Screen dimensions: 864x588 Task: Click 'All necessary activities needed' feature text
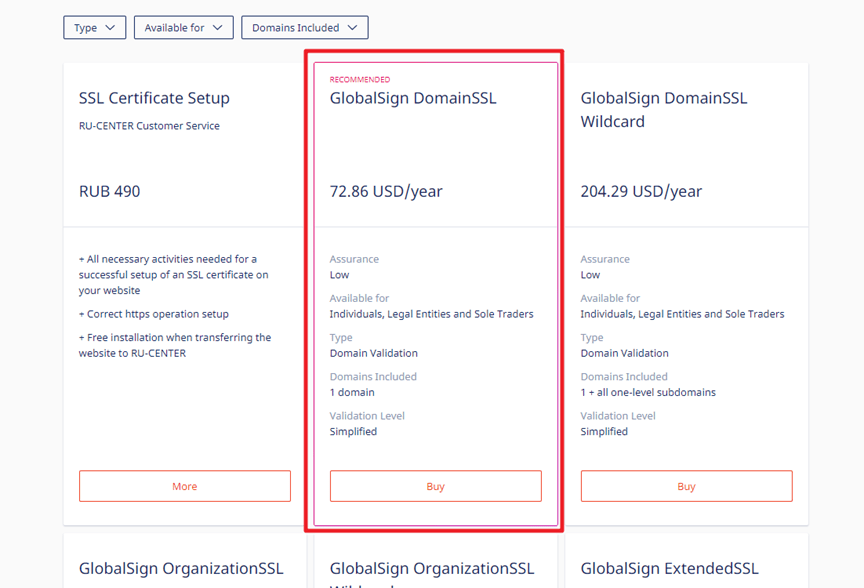point(174,274)
